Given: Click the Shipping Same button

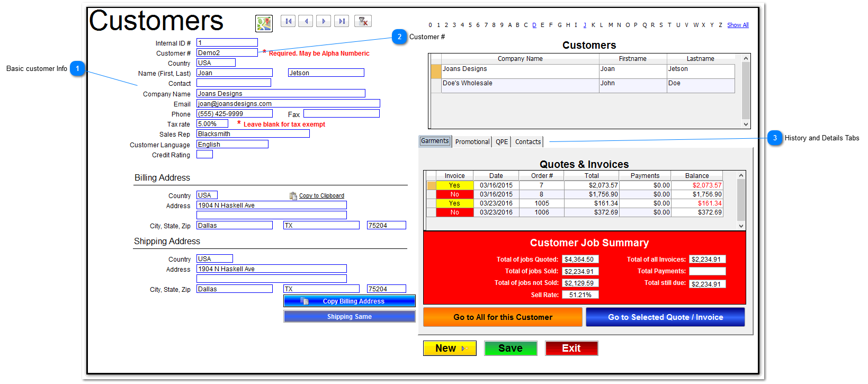Looking at the screenshot, I should click(349, 317).
